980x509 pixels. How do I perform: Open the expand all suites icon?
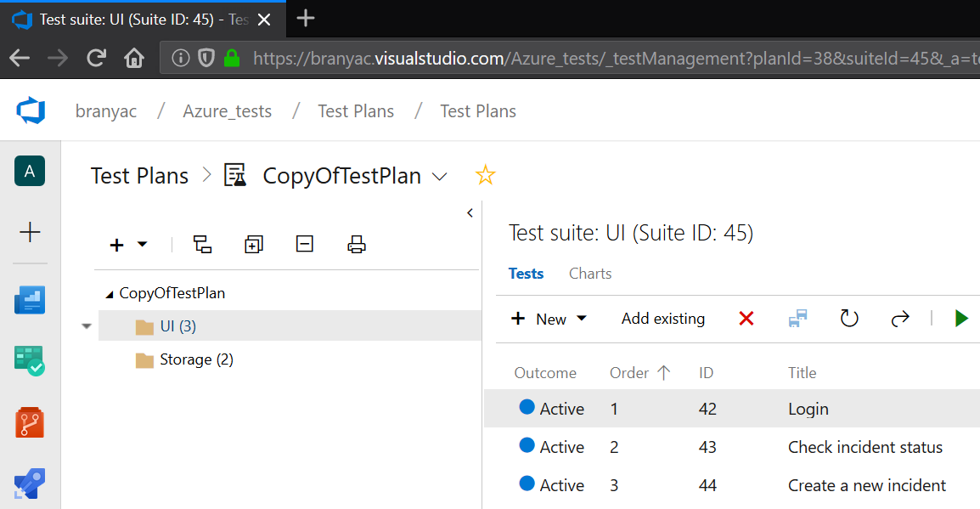[x=253, y=244]
